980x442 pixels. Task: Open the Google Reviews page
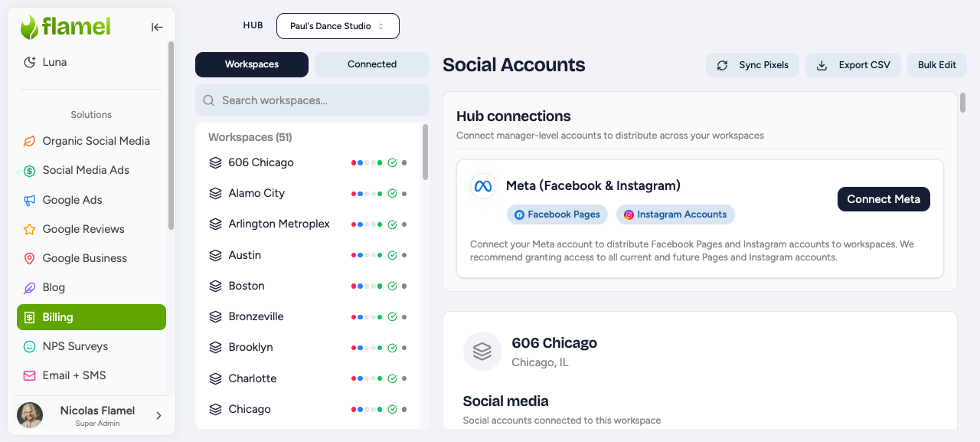click(91, 229)
